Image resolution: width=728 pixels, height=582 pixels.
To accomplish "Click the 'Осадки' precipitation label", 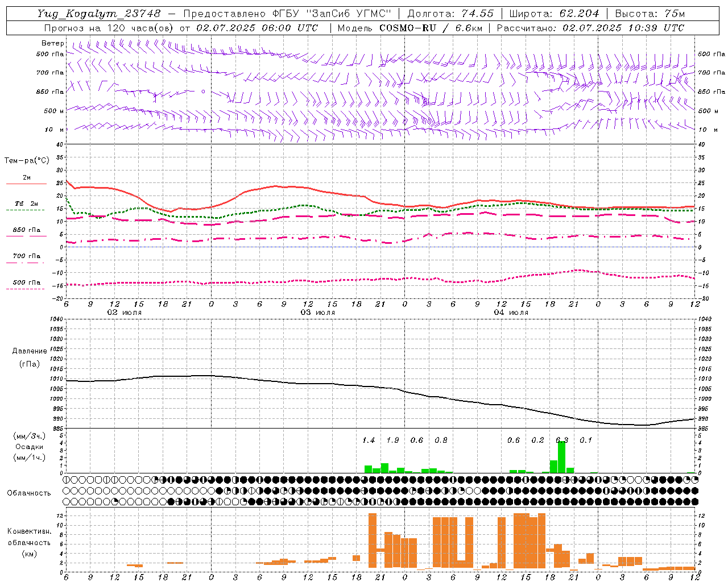I will point(30,447).
